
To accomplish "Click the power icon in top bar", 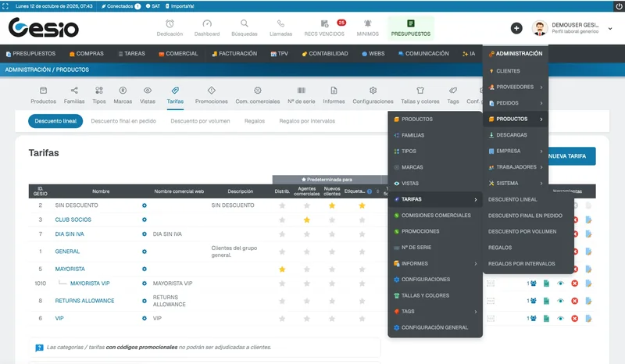I will coord(619,6).
